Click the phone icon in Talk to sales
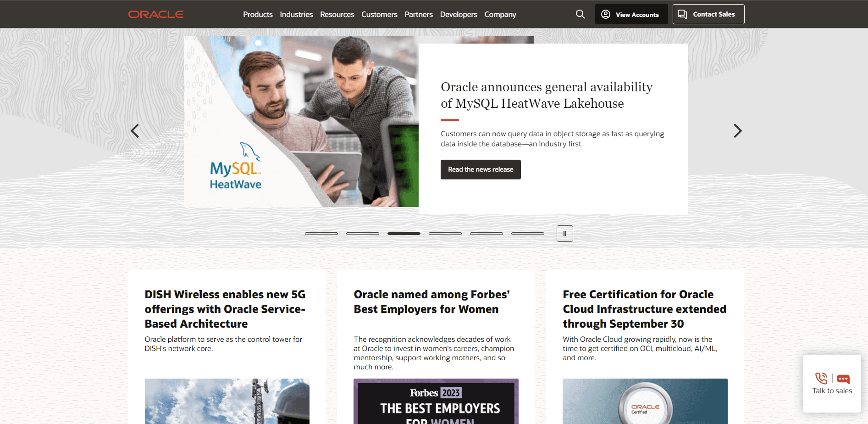Image resolution: width=868 pixels, height=424 pixels. click(821, 379)
